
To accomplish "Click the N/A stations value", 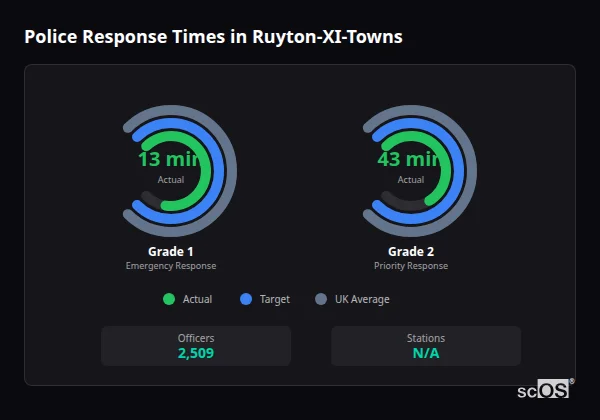I will point(426,353).
